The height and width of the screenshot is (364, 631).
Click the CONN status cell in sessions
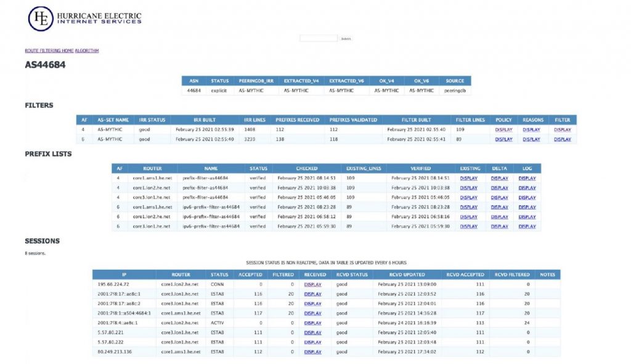(x=218, y=284)
